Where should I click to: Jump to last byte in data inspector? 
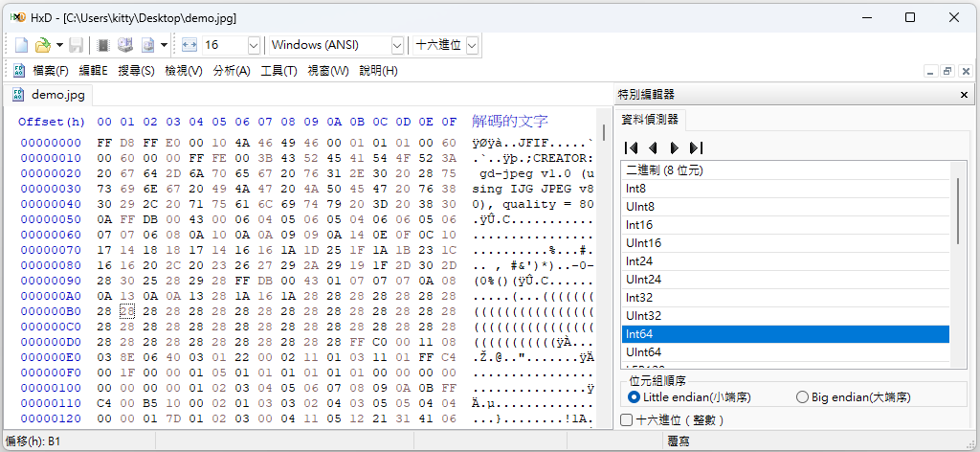697,148
